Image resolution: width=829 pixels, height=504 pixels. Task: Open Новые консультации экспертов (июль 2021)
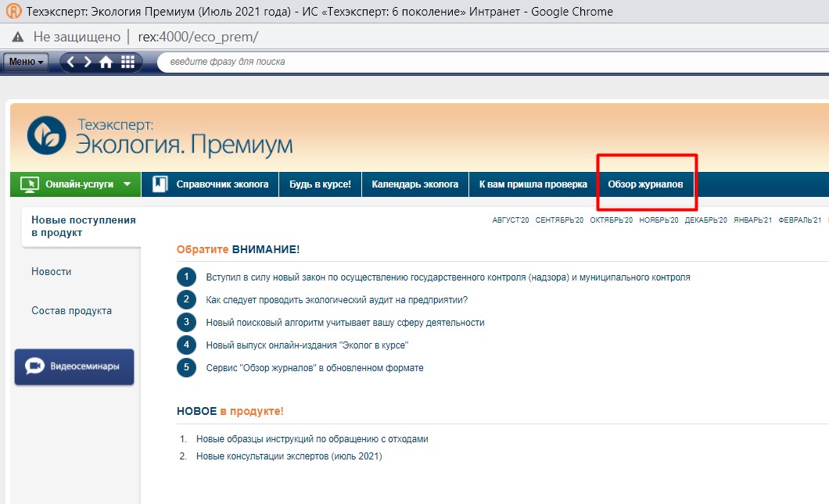[289, 456]
